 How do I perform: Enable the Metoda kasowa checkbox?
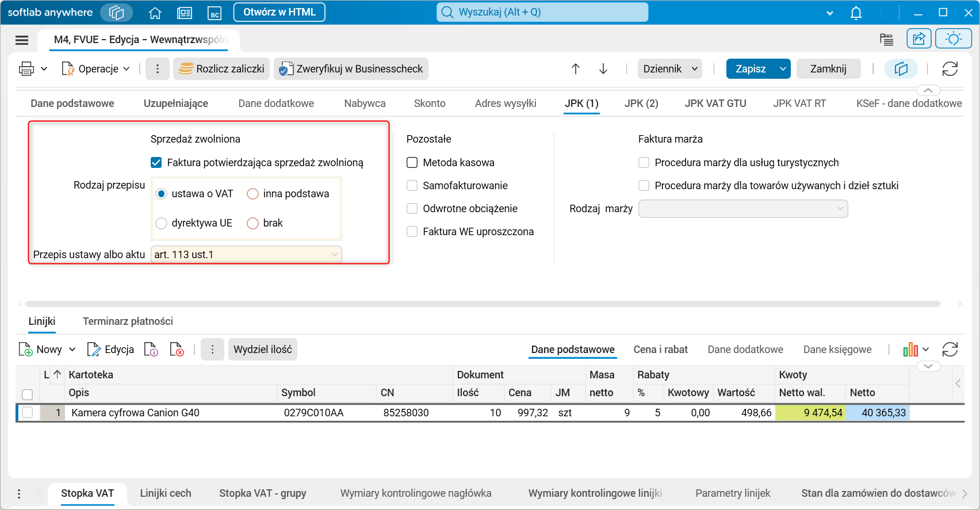click(x=412, y=163)
